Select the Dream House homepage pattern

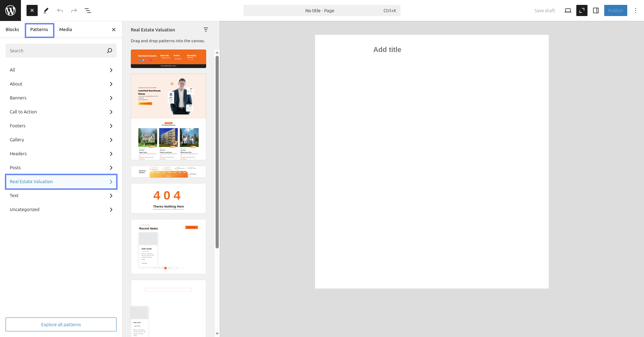coord(169,117)
